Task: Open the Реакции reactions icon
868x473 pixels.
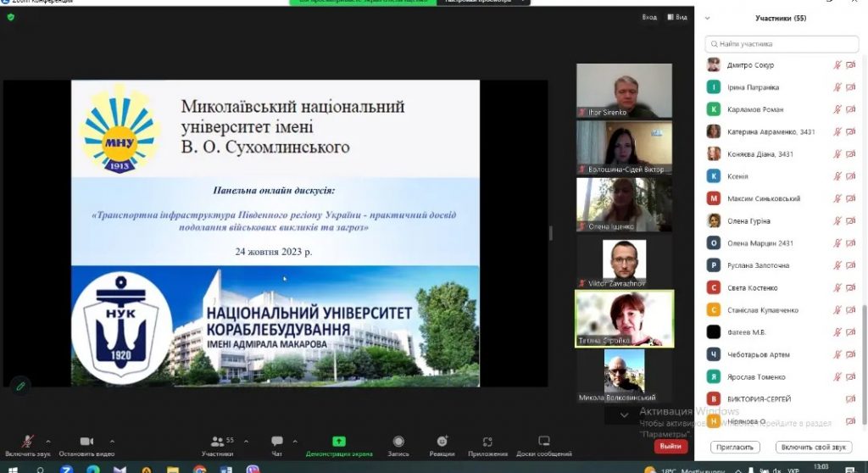Action: tap(442, 442)
